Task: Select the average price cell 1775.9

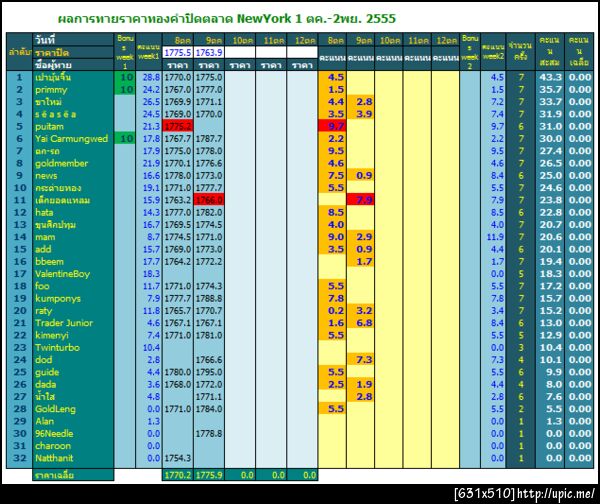Action: point(209,475)
